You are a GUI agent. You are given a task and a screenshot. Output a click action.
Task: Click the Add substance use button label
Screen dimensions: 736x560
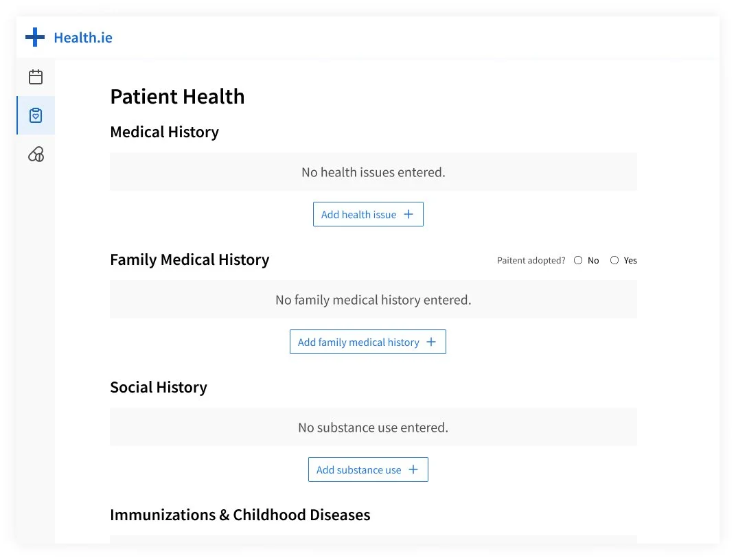pyautogui.click(x=358, y=469)
